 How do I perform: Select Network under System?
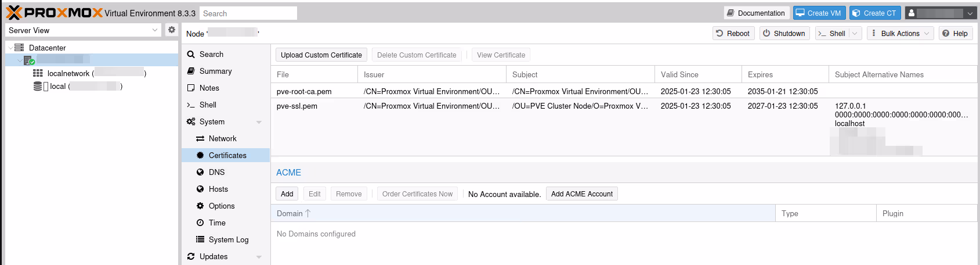pyautogui.click(x=222, y=138)
